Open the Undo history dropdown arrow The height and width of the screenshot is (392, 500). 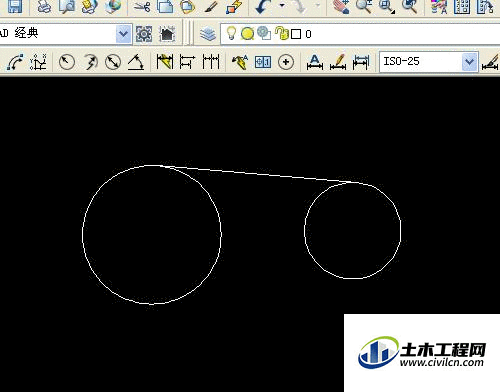click(282, 6)
